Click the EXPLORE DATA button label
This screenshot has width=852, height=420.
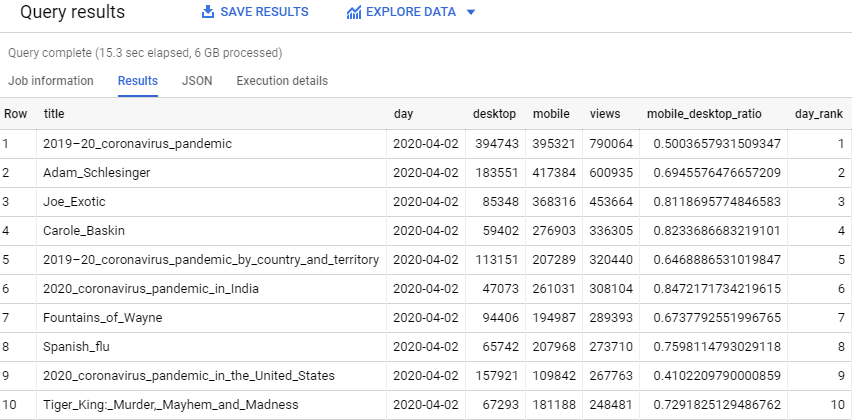click(x=411, y=12)
